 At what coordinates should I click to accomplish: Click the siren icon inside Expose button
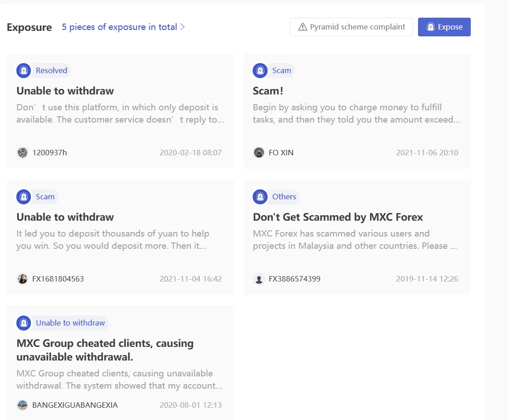click(431, 27)
